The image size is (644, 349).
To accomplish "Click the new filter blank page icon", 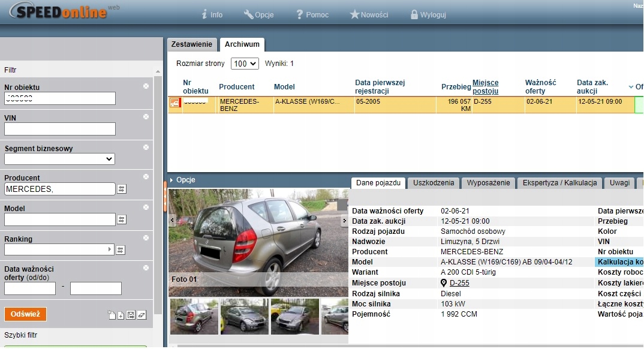I will pos(111,315).
